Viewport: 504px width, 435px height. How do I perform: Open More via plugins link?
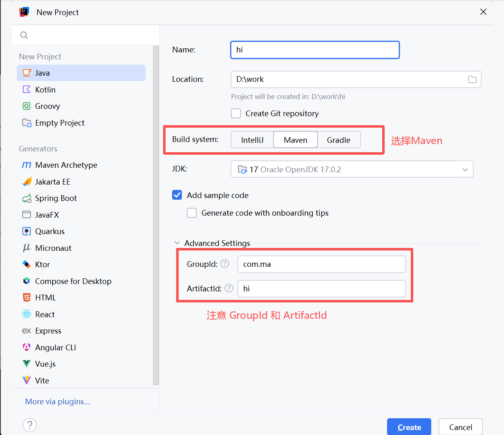point(58,401)
